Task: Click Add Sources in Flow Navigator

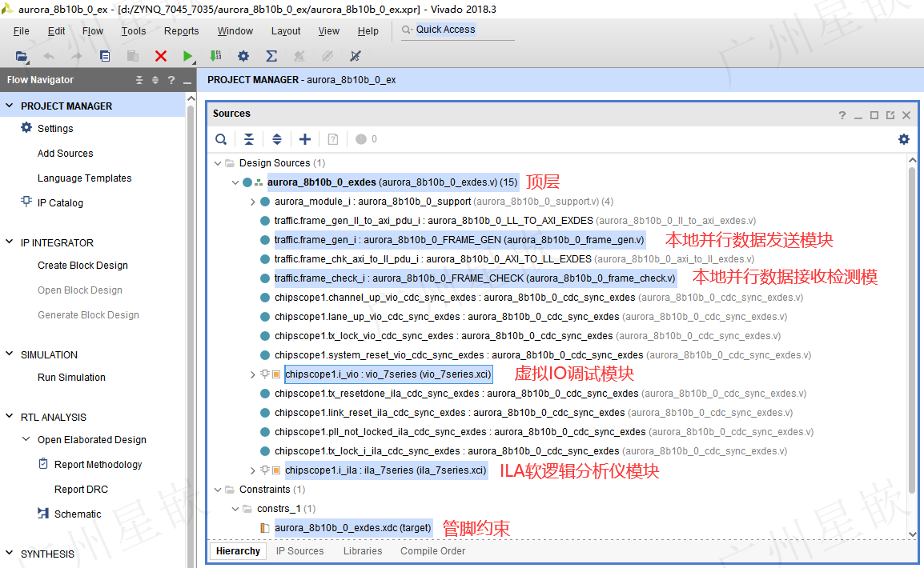Action: point(66,153)
